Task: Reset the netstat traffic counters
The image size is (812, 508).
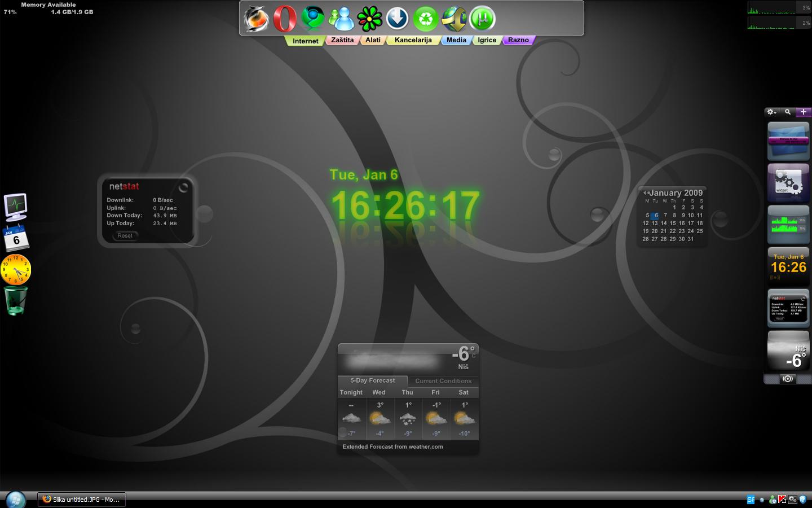Action: (125, 235)
